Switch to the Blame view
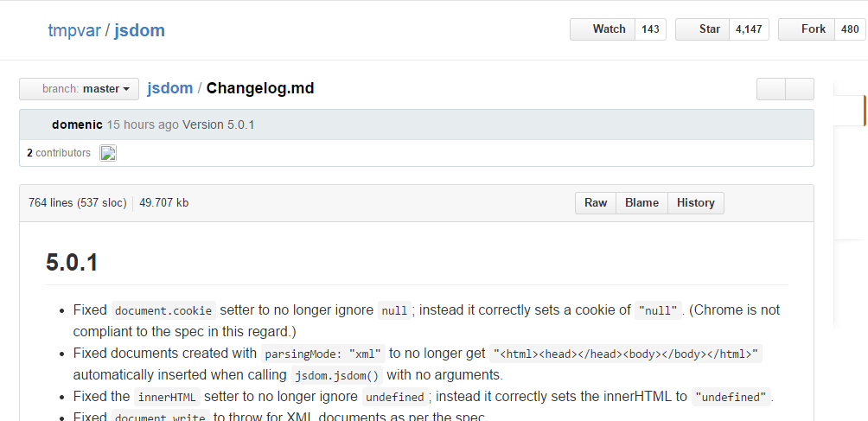The image size is (868, 421). 641,203
